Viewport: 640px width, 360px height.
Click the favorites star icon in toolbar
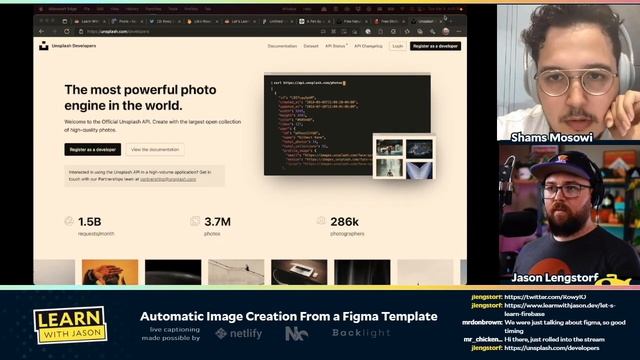pyautogui.click(x=407, y=31)
